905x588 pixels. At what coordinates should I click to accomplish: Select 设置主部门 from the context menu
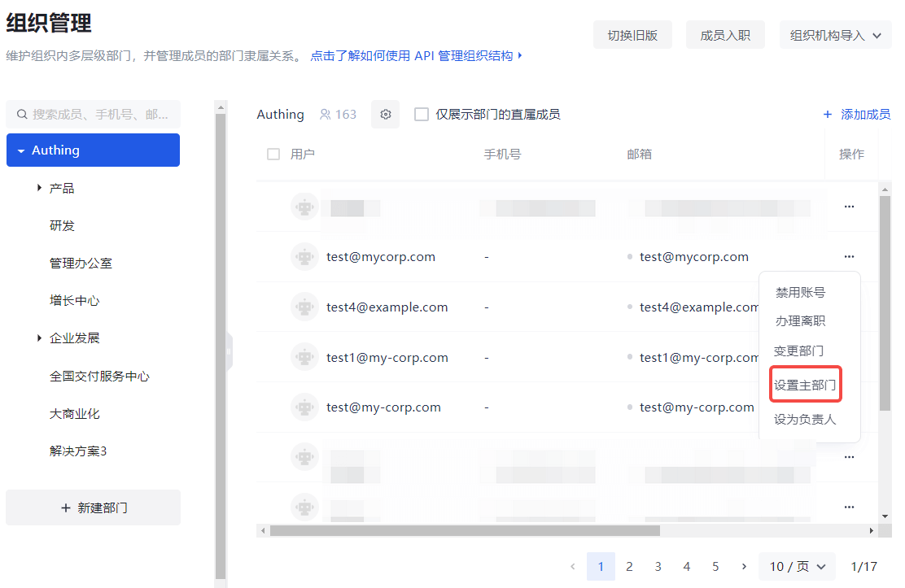[x=805, y=385]
